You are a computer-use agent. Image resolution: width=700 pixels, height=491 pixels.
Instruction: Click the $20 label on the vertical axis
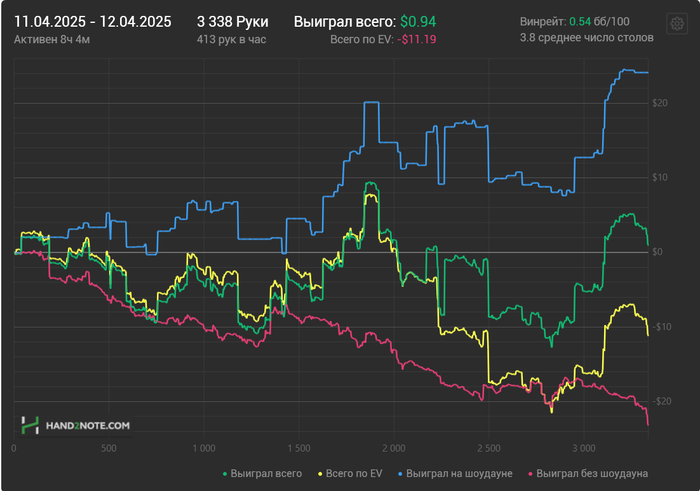(x=659, y=103)
